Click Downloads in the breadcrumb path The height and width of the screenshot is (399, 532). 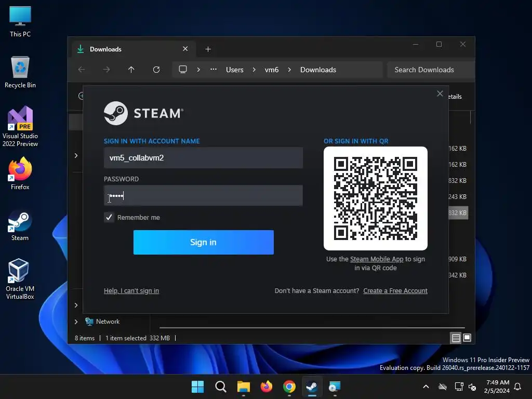click(318, 70)
